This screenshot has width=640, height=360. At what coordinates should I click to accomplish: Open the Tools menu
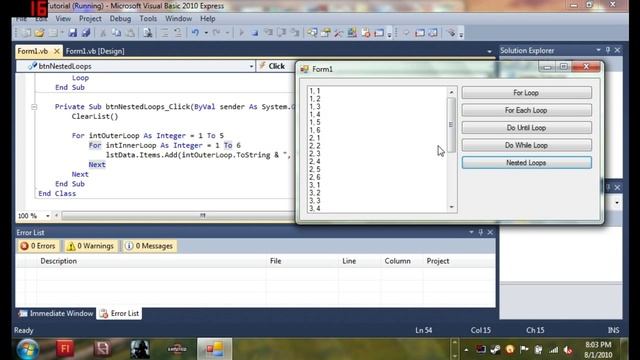coord(148,19)
